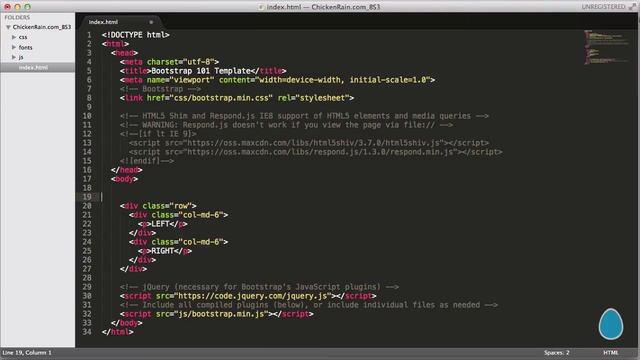Viewport: 640px width, 360px height.
Task: Click the meta viewport line
Action: 278,80
